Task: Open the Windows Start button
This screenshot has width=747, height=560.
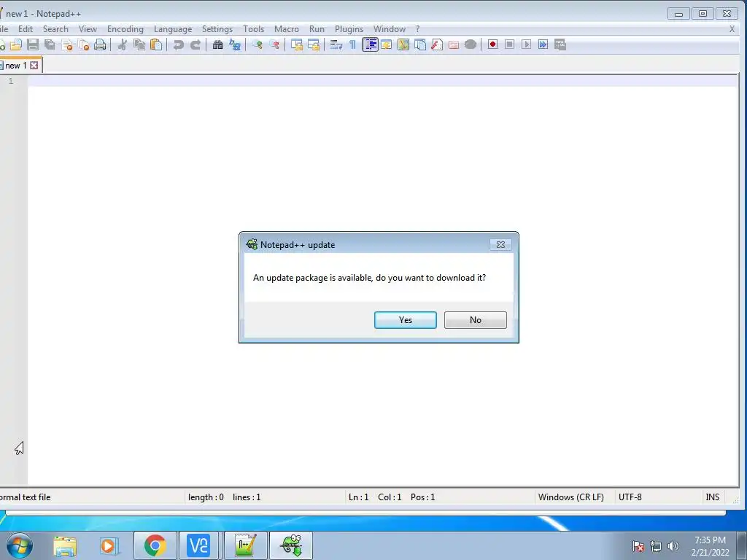Action: pyautogui.click(x=19, y=545)
